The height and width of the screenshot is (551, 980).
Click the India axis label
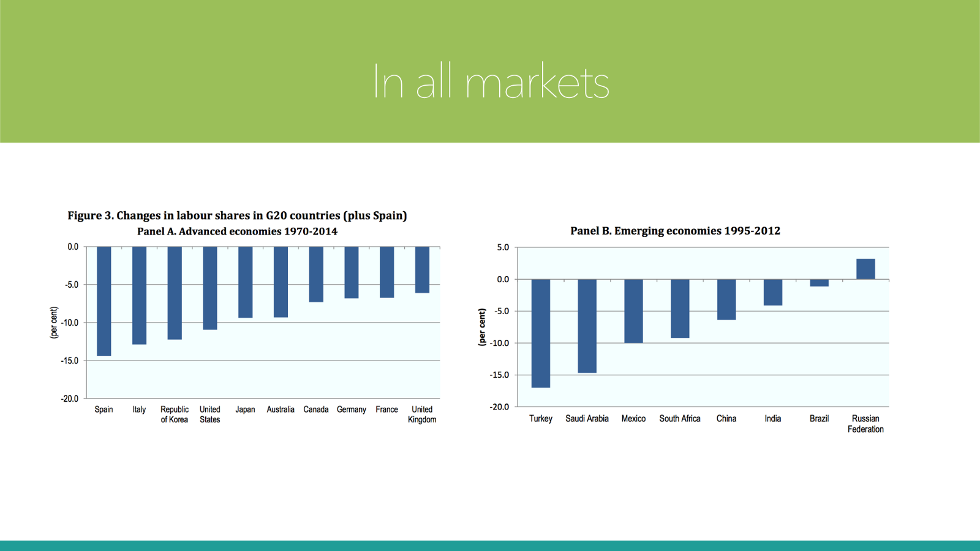point(773,419)
